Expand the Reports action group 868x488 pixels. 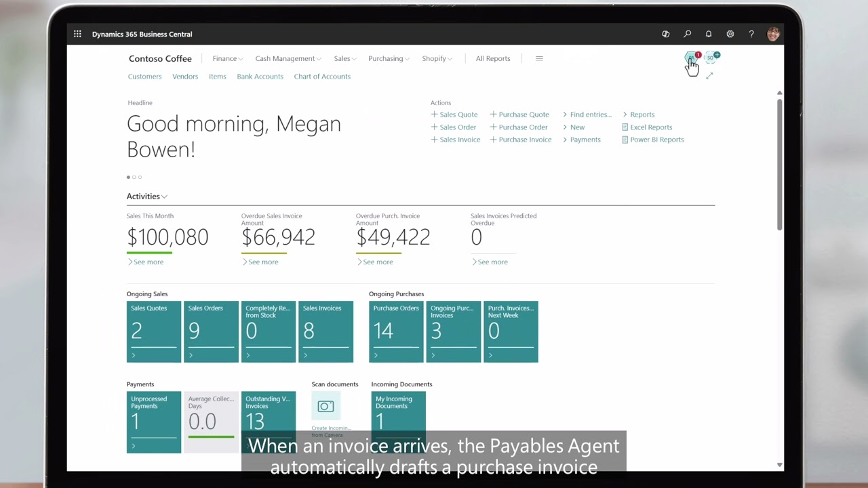(639, 115)
